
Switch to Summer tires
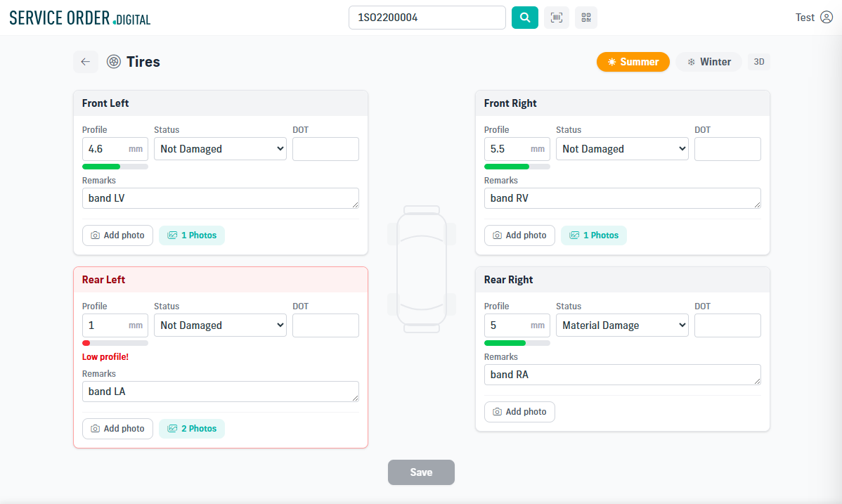tap(633, 62)
